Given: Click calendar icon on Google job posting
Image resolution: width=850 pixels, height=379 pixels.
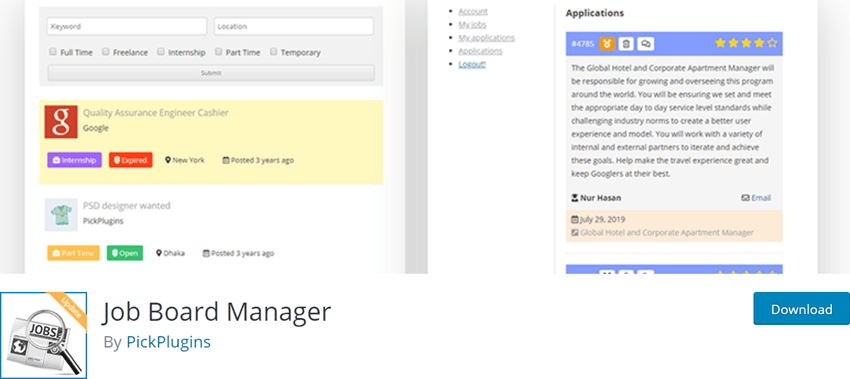Looking at the screenshot, I should pyautogui.click(x=226, y=160).
